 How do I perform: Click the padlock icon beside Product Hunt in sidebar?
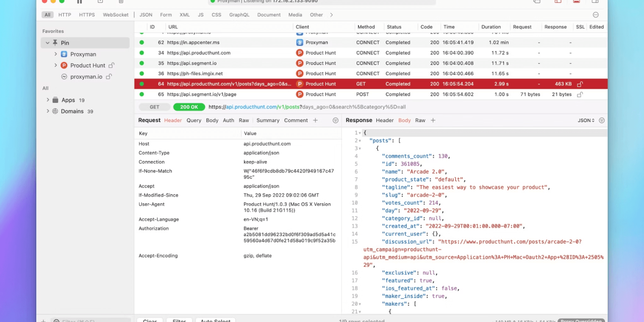[111, 66]
